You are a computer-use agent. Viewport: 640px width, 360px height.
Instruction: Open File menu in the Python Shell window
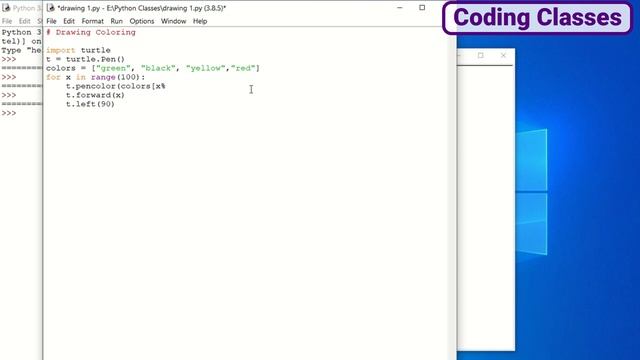(x=7, y=21)
